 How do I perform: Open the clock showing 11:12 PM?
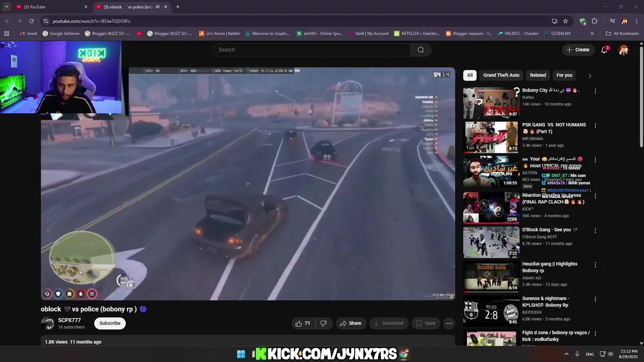628,354
